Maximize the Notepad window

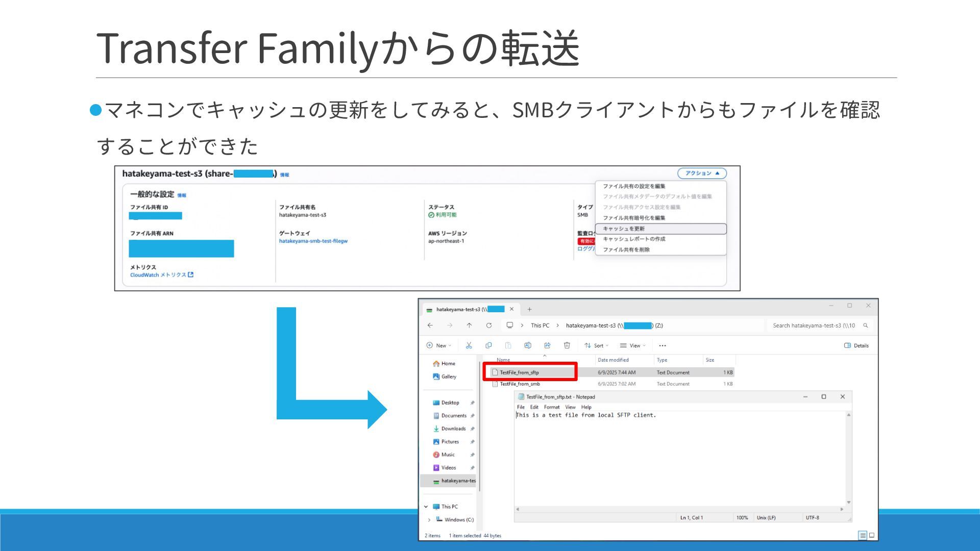tap(823, 396)
